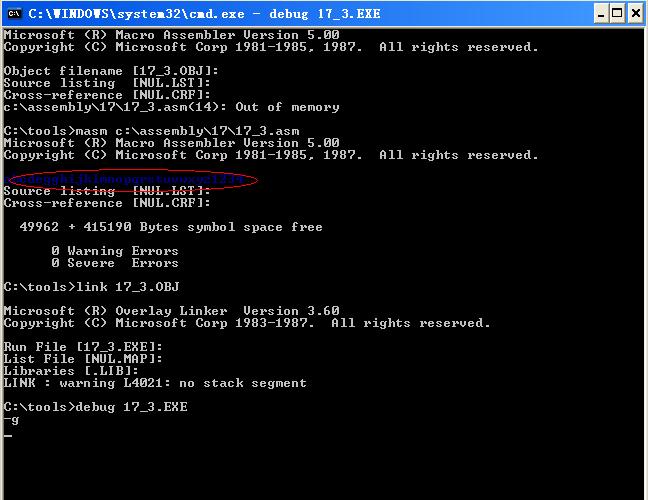
Task: Click the 'debug 17_3.EXE' command line
Action: pos(95,407)
